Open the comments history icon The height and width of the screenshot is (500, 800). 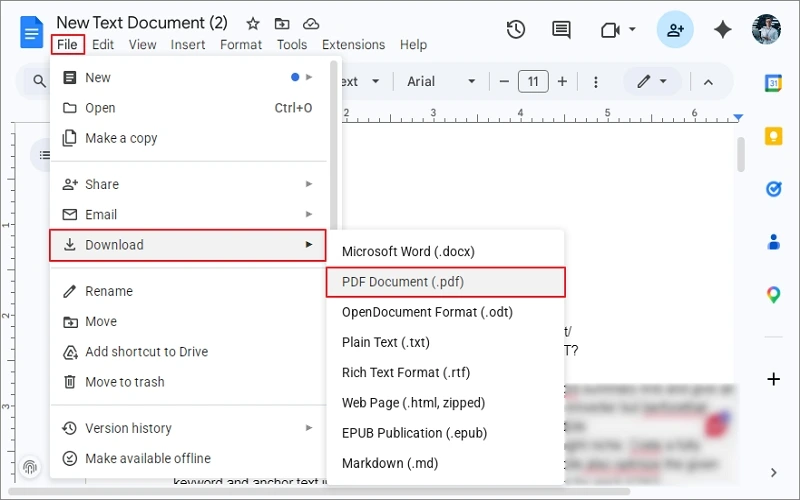(x=561, y=30)
